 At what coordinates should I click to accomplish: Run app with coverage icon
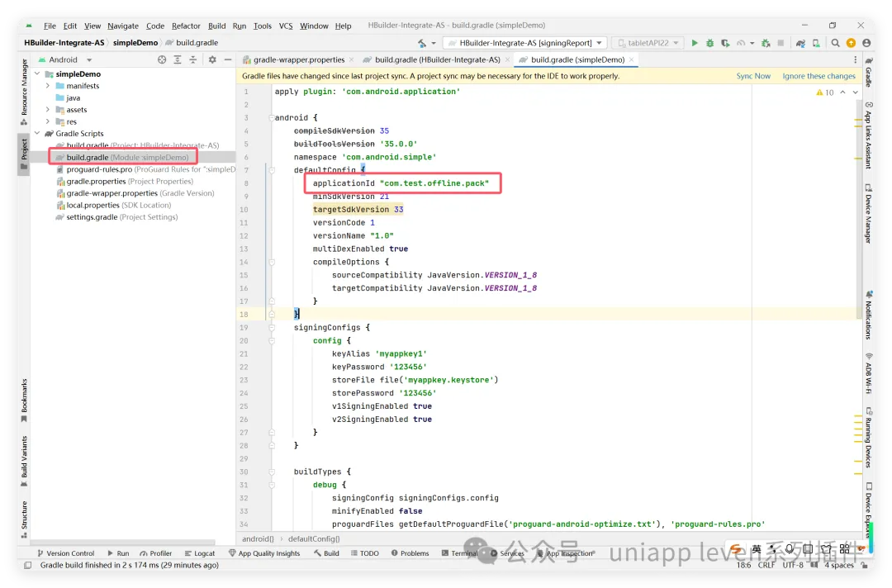725,43
